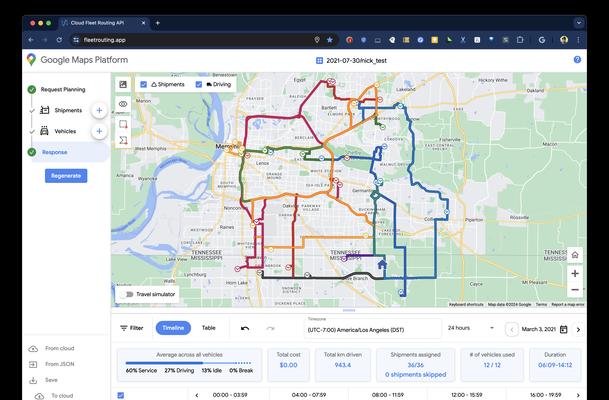Screen dimensions: 609x400
Task: Enable the Travel simulator switch
Action: tap(127, 294)
